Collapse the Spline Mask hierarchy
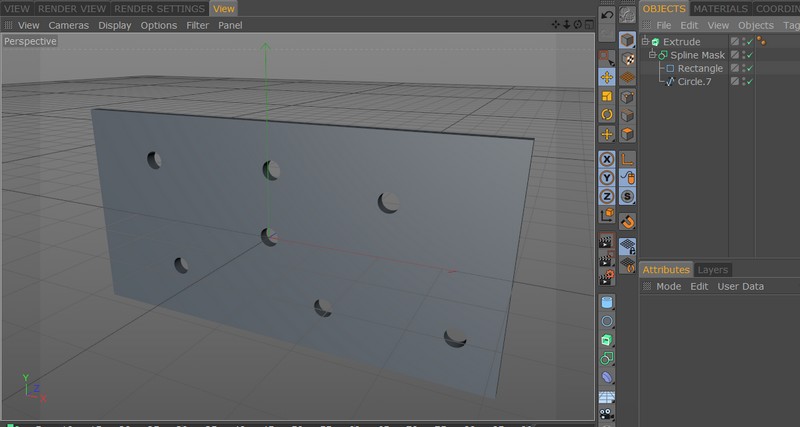This screenshot has height=427, width=800. [652, 54]
